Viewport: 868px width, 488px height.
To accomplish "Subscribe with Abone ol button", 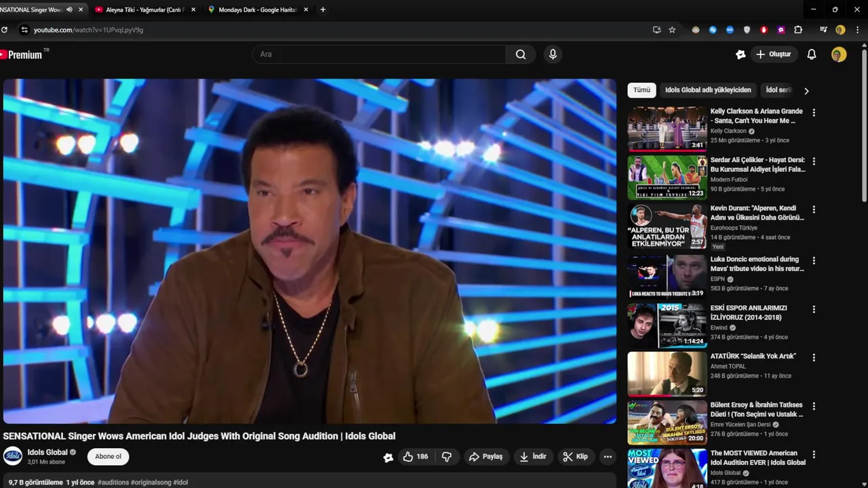I will coord(108,457).
